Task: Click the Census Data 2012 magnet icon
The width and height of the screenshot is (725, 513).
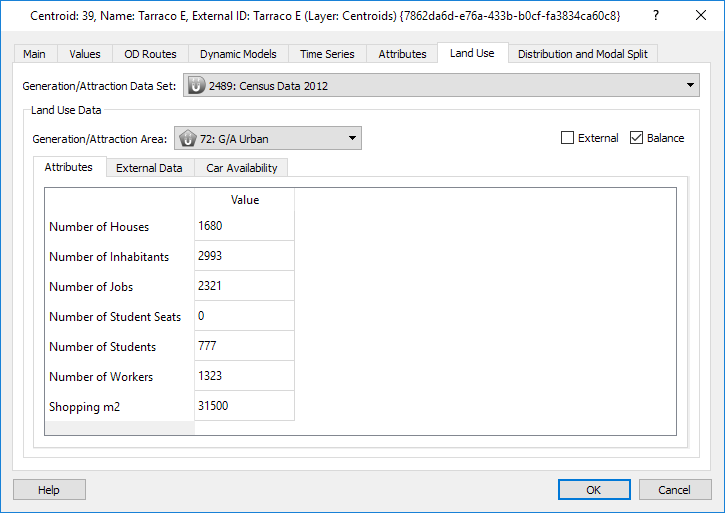Action: point(196,86)
